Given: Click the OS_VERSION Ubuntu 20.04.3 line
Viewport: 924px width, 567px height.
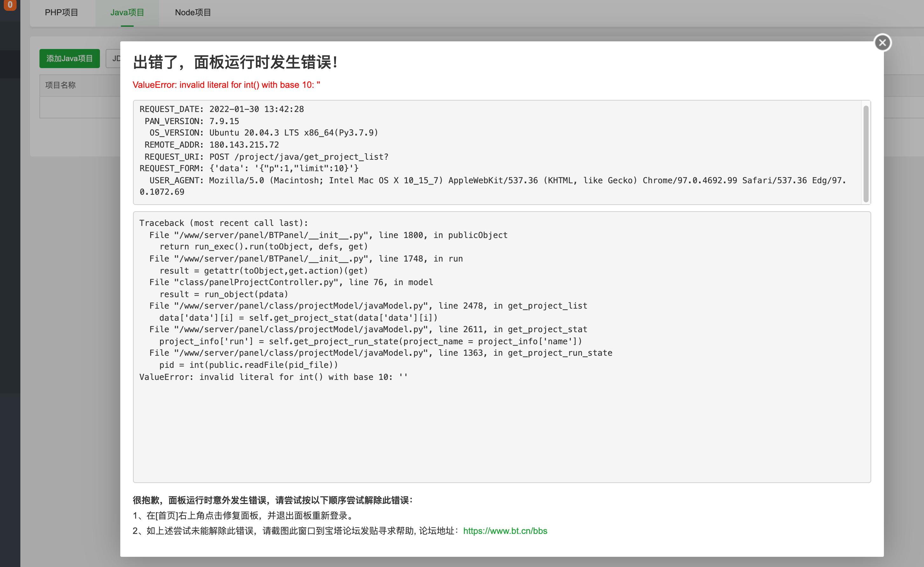Looking at the screenshot, I should 264,133.
